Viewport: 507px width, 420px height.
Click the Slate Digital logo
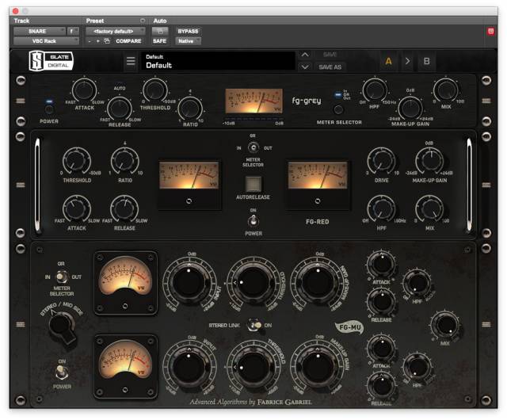(x=51, y=60)
